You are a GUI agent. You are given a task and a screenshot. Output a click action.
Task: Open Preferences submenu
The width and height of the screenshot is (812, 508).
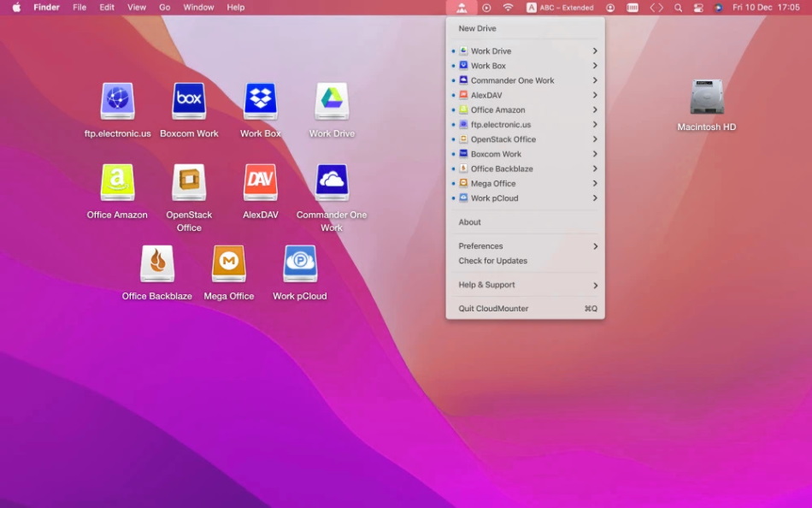525,246
